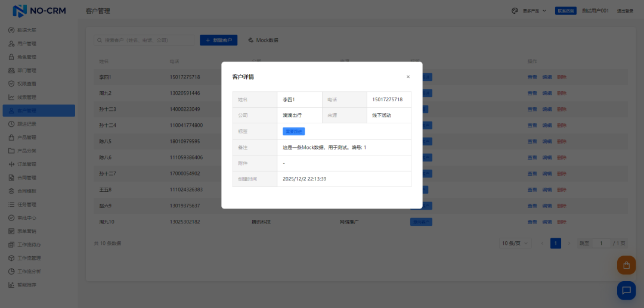Click the orange shopping bag floating button
Screen dimensions: 644x308
pyautogui.click(x=626, y=265)
